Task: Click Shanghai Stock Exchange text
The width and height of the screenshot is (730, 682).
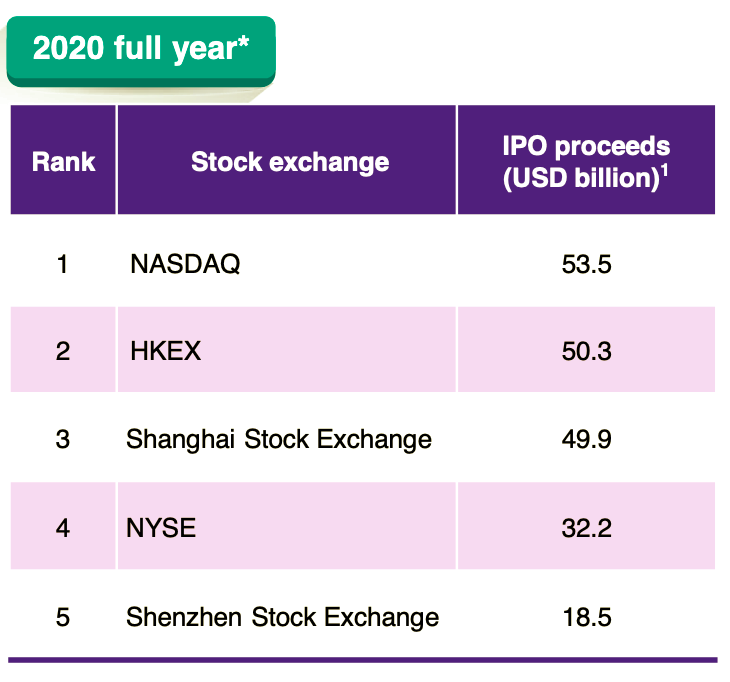Action: pos(279,439)
